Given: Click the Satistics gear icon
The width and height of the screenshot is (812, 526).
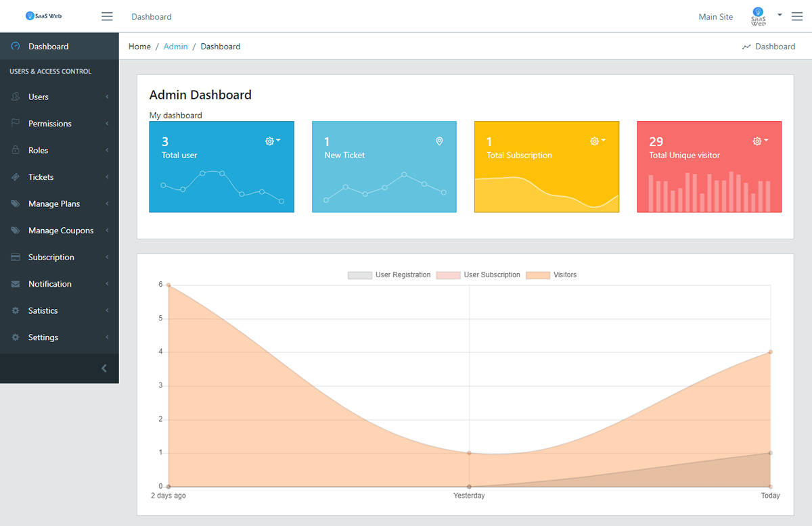Looking at the screenshot, I should point(16,311).
